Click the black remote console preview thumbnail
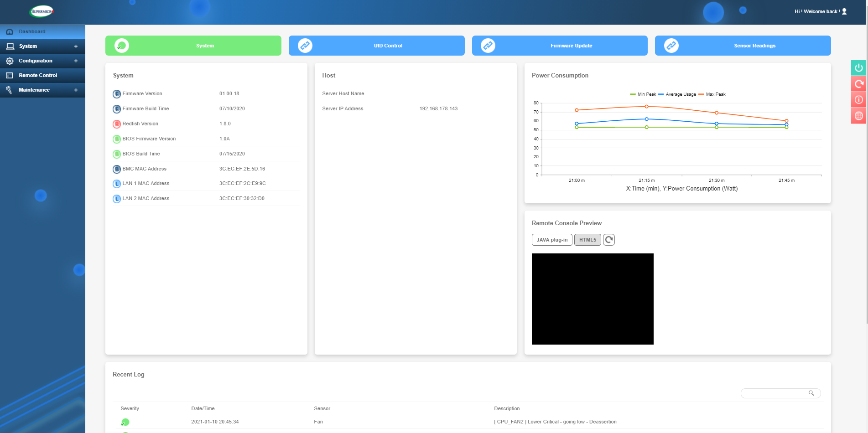868x433 pixels. [x=593, y=299]
